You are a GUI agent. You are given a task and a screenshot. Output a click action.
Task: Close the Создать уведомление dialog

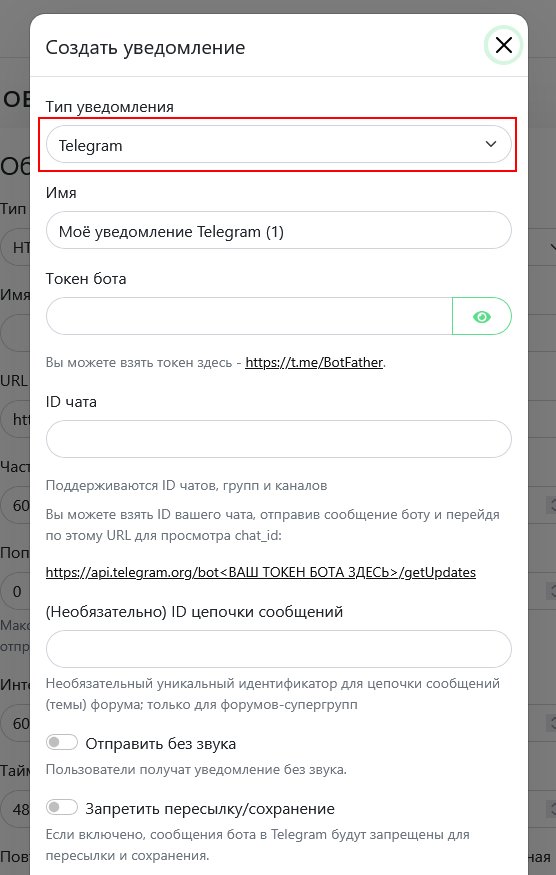(x=504, y=45)
